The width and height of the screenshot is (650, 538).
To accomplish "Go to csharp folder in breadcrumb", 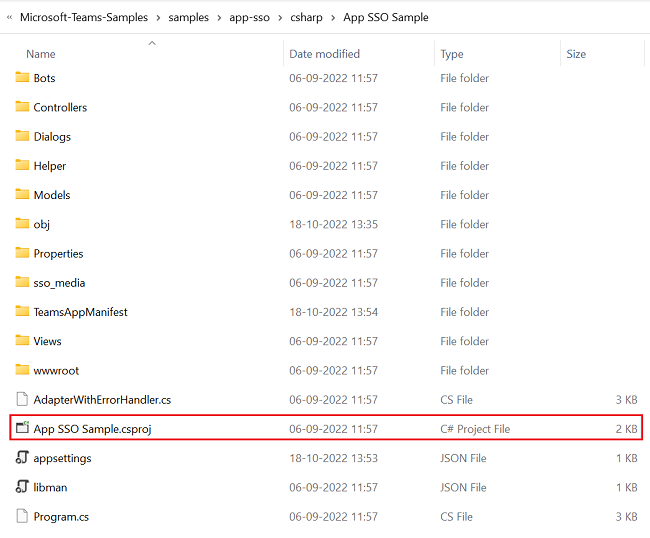I will pyautogui.click(x=306, y=18).
